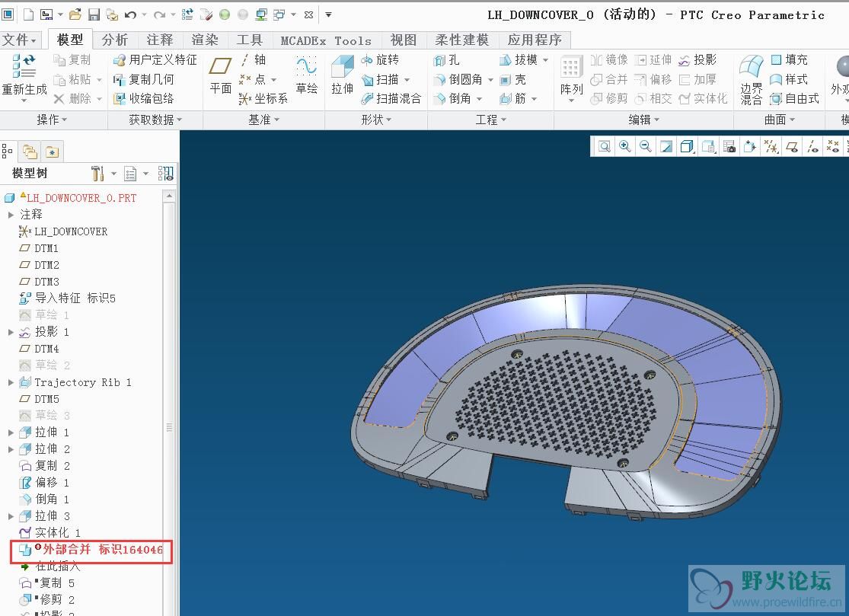
Task: Toggle datum axis display in view toolbar
Action: pyautogui.click(x=812, y=146)
